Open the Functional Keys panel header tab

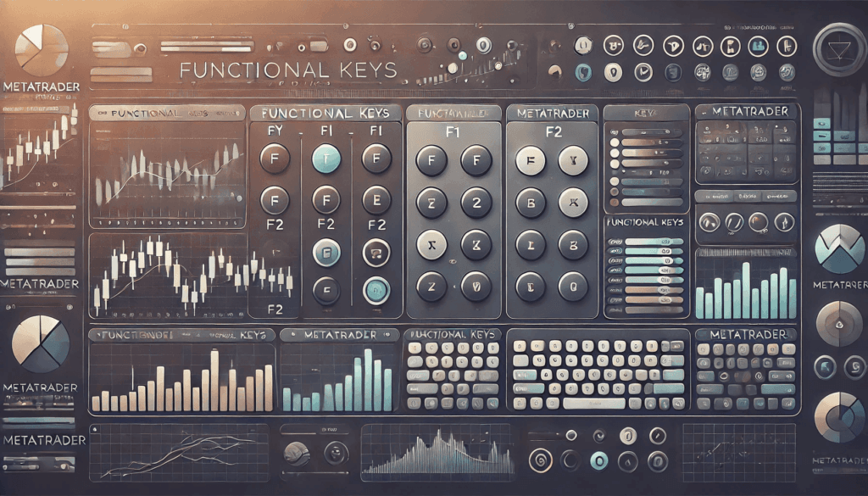pos(324,113)
